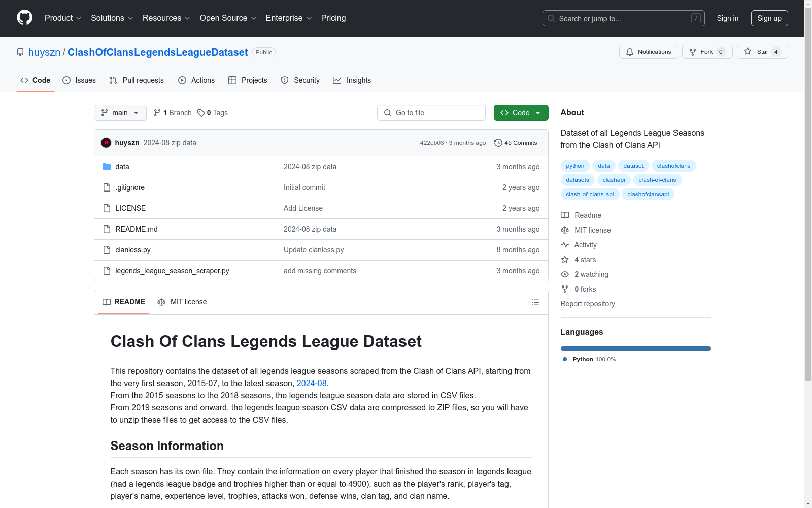This screenshot has height=508, width=812.
Task: Click the Search or jump to field
Action: click(624, 18)
